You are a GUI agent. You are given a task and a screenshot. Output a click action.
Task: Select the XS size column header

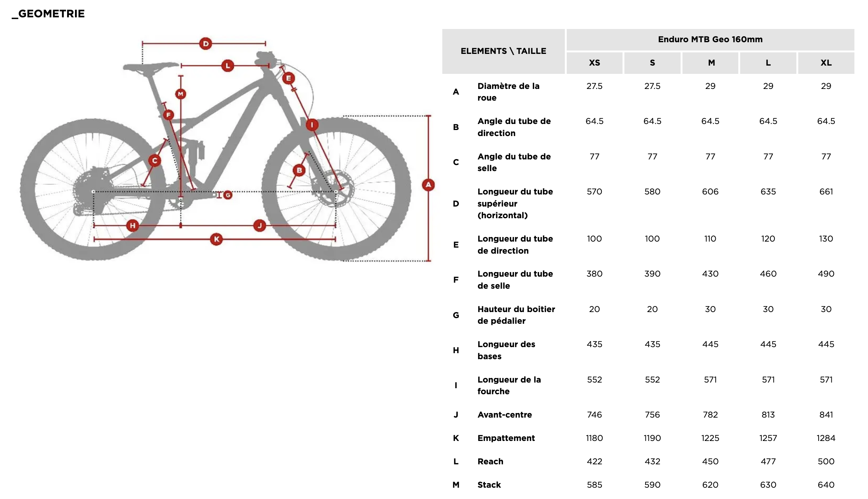click(594, 63)
